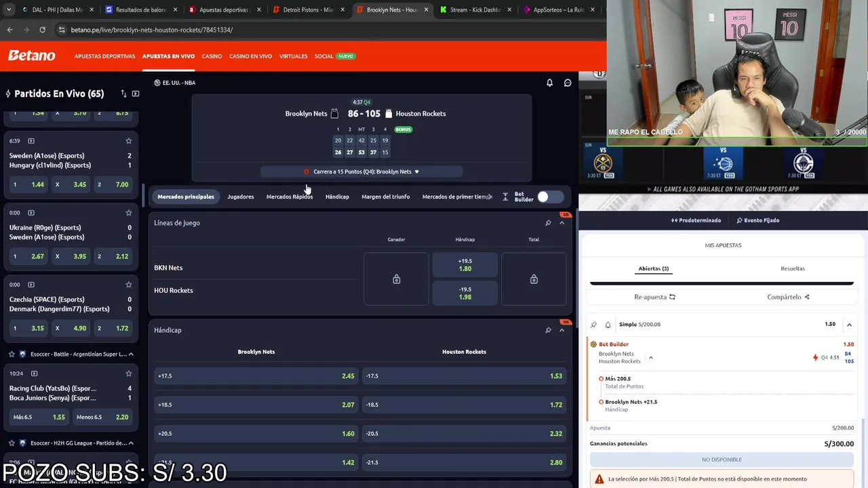The image size is (868, 488).
Task: Click the browser address bar
Action: [325, 30]
